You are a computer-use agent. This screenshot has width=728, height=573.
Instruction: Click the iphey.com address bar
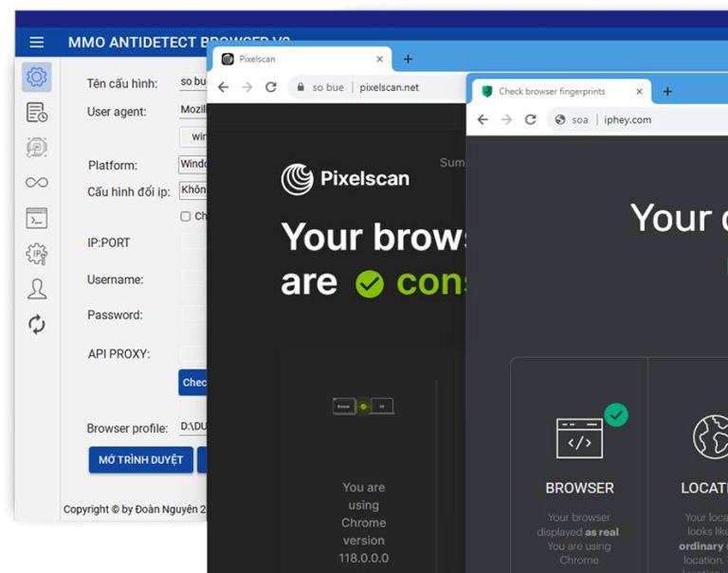pyautogui.click(x=638, y=119)
